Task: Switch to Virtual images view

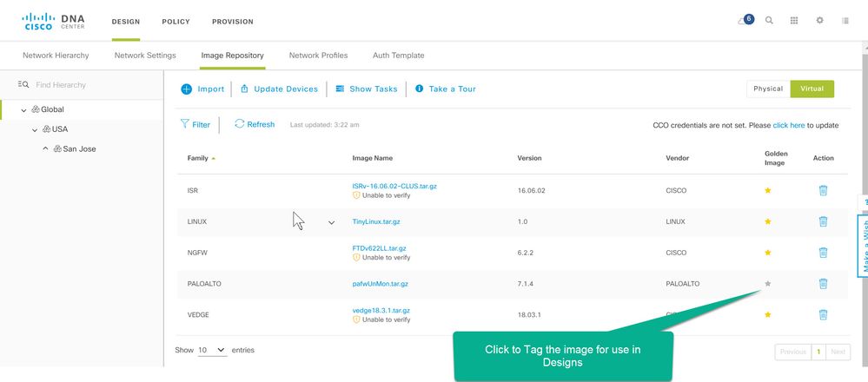Action: point(812,89)
